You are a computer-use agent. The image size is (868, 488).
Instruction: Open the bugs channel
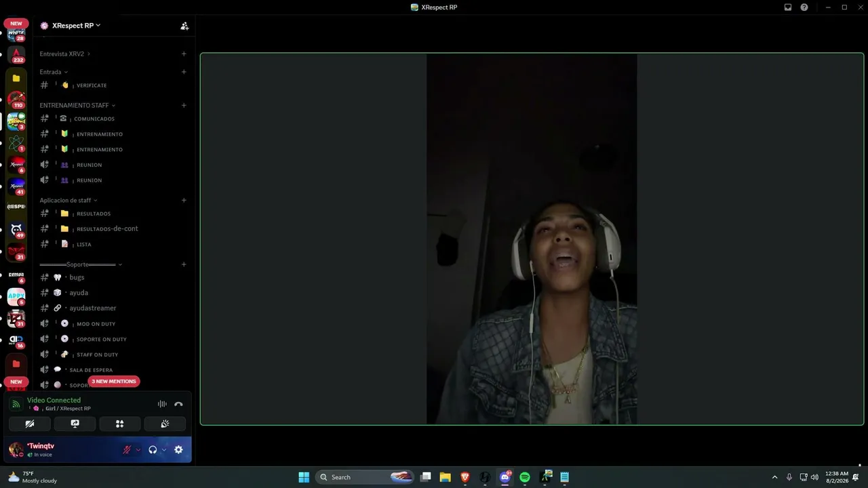tap(113, 277)
